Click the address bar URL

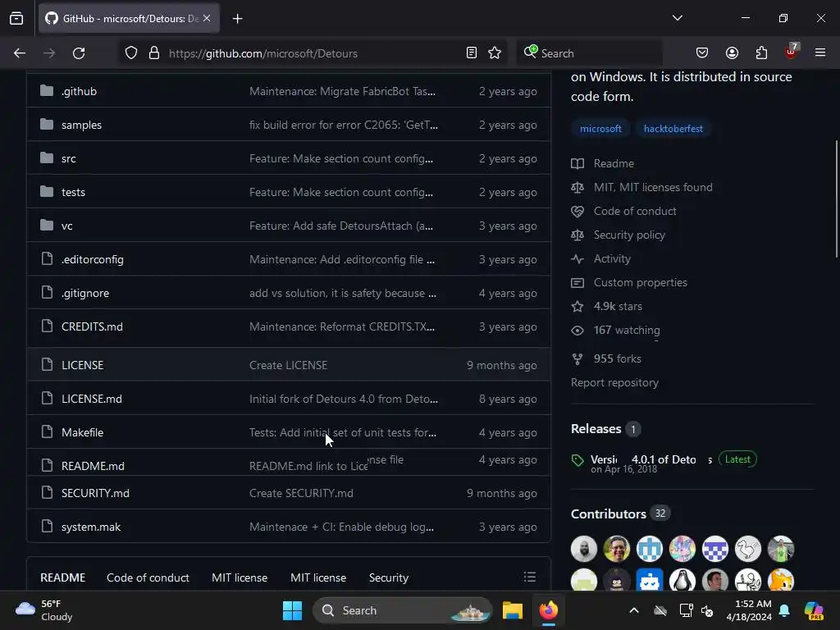[263, 53]
